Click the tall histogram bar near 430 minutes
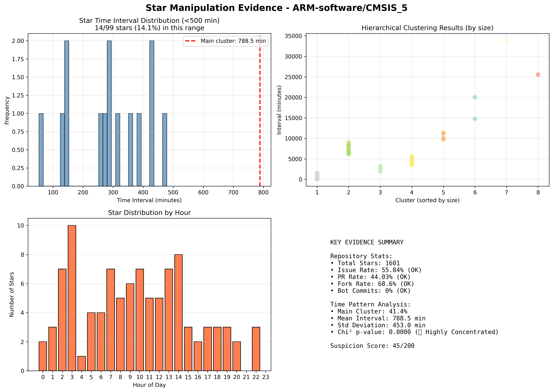 [x=152, y=113]
